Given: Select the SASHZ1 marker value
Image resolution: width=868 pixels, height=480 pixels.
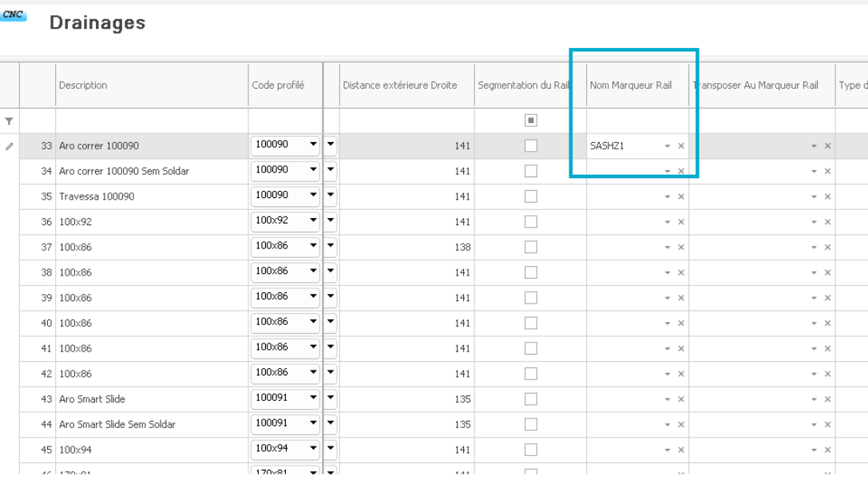Looking at the screenshot, I should point(607,146).
